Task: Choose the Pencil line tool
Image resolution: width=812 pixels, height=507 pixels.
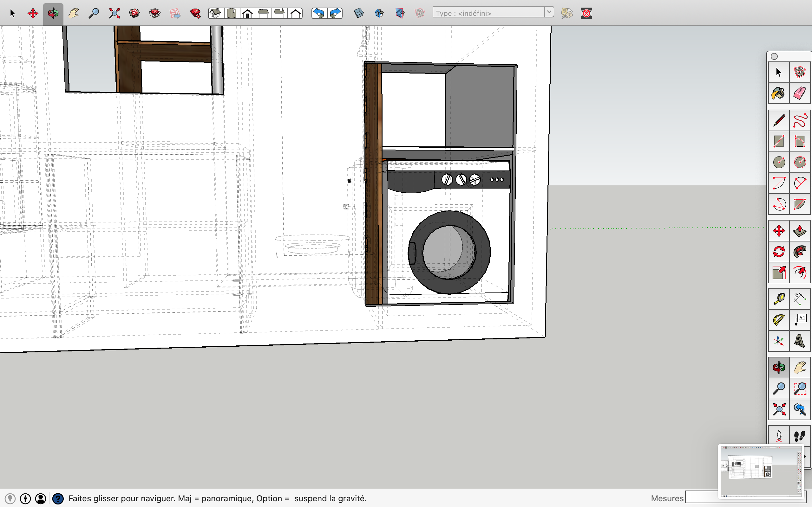Action: (x=778, y=120)
